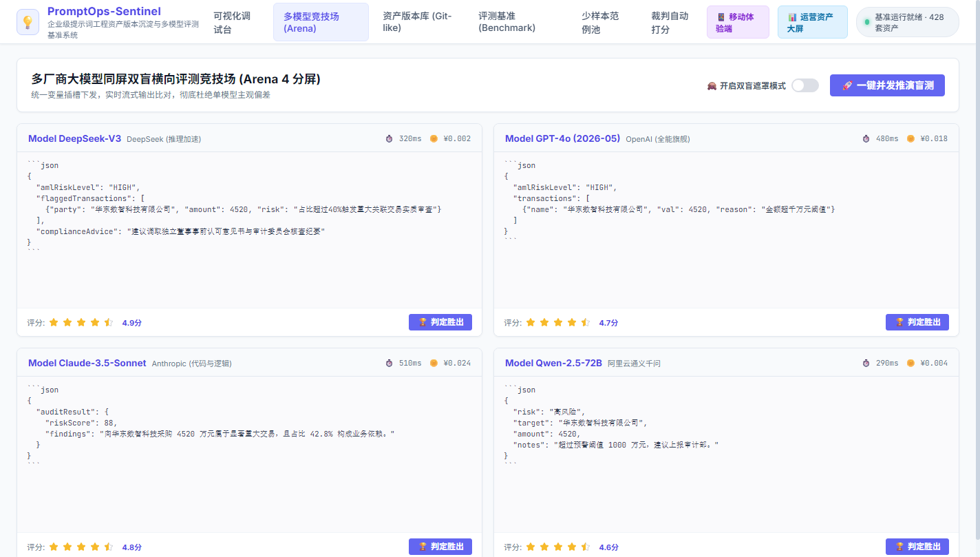Rate Claude-3.5-Sonnet with the first star
Image resolution: width=980 pixels, height=557 pixels.
coord(54,547)
